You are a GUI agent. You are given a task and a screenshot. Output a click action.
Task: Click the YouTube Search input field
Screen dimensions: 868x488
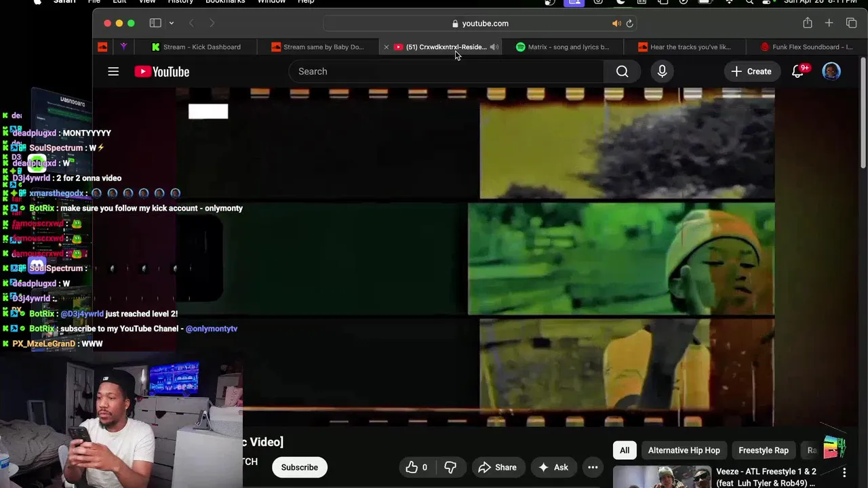click(446, 71)
